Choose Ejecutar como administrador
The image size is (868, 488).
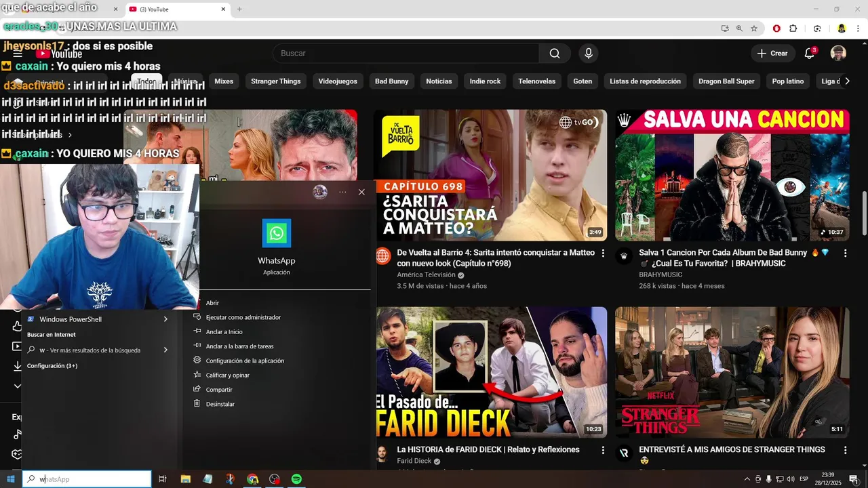[x=243, y=317]
